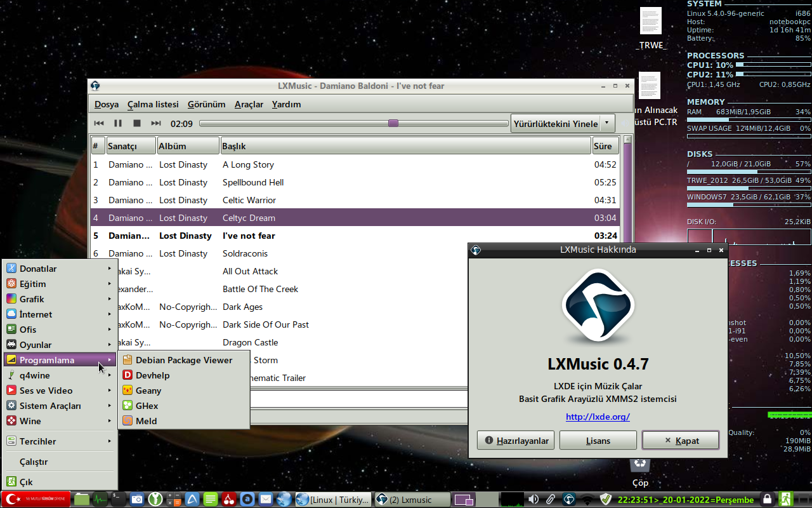Pause the current song
The width and height of the screenshot is (812, 508).
coord(118,123)
